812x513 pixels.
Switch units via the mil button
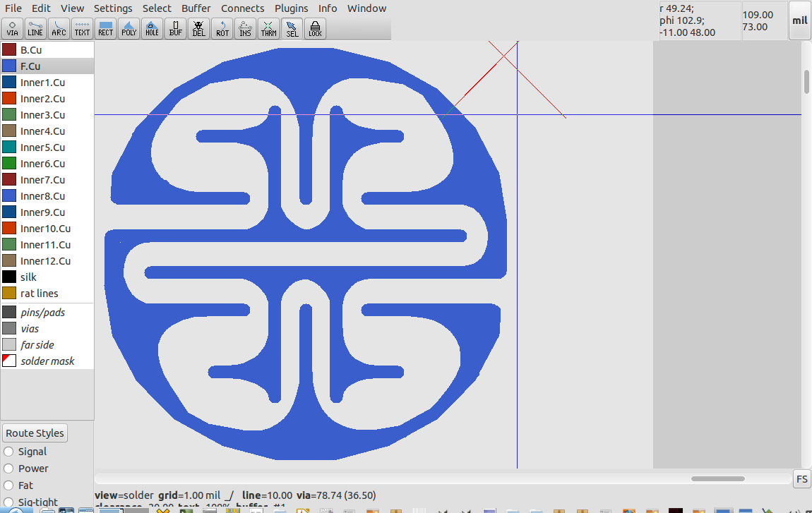click(x=800, y=21)
